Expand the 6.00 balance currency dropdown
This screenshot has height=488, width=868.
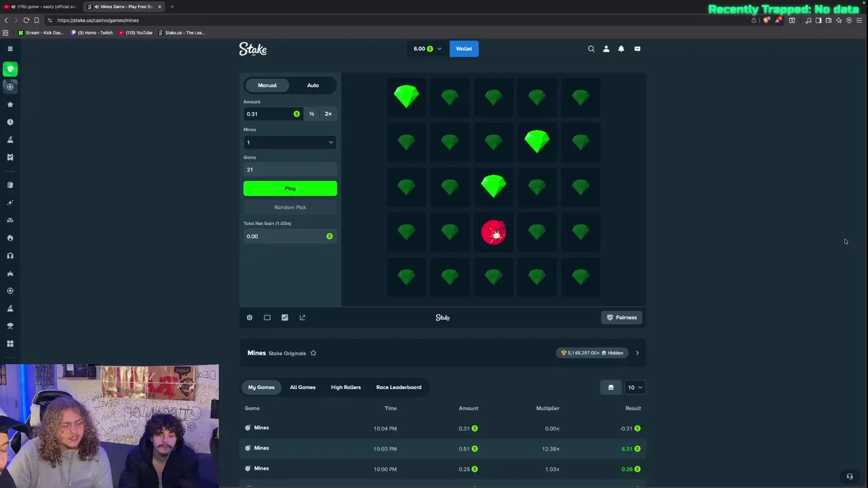(427, 49)
